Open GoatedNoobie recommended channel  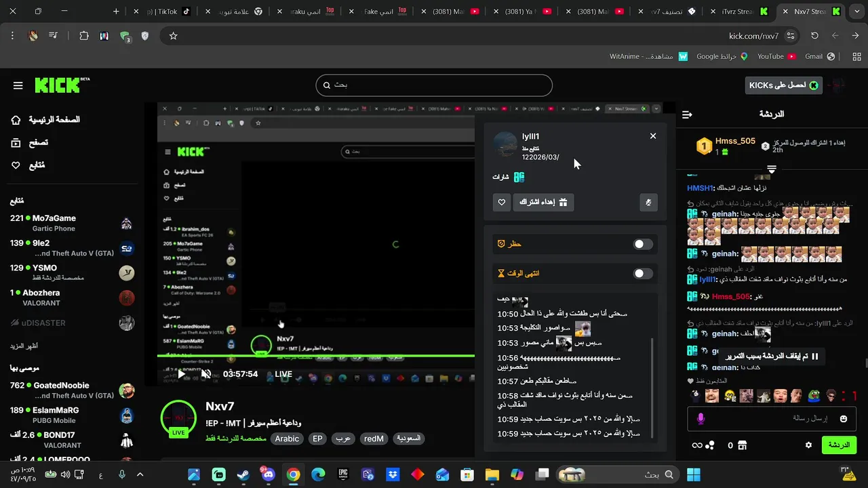click(72, 390)
